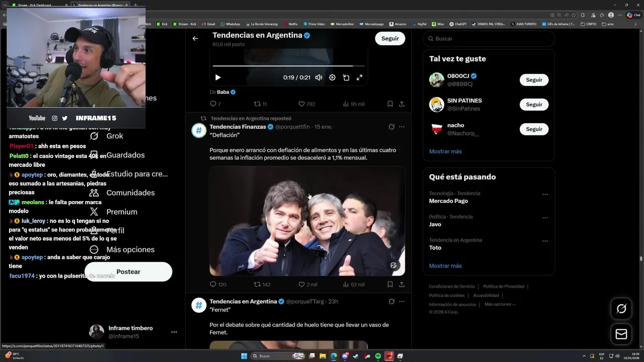
Task: Toggle picture-in-picture on the video
Action: pos(346,77)
